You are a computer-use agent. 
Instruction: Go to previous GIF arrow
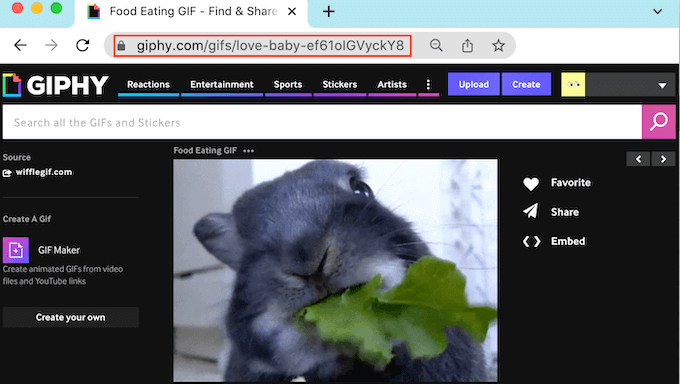(638, 159)
